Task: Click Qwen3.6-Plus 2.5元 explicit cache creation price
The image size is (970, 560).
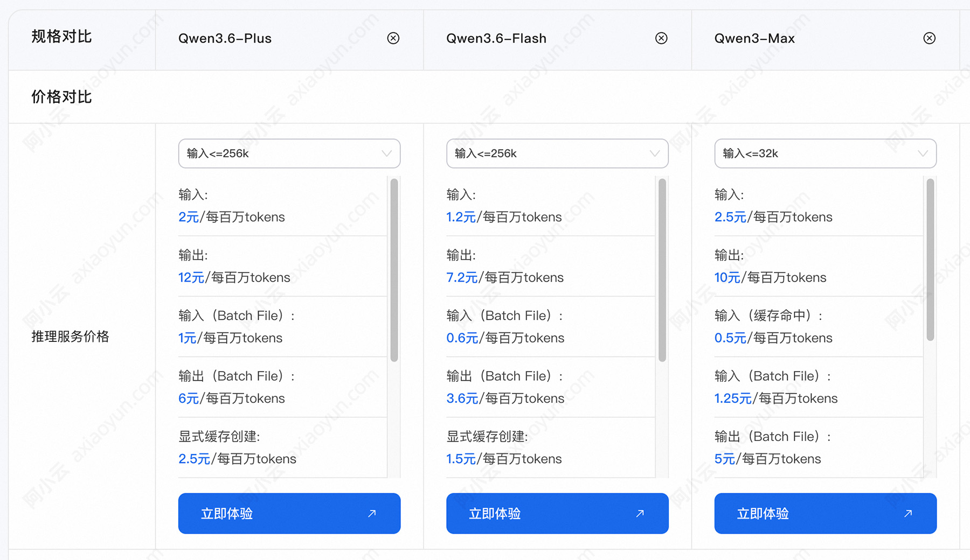Action: pos(194,459)
